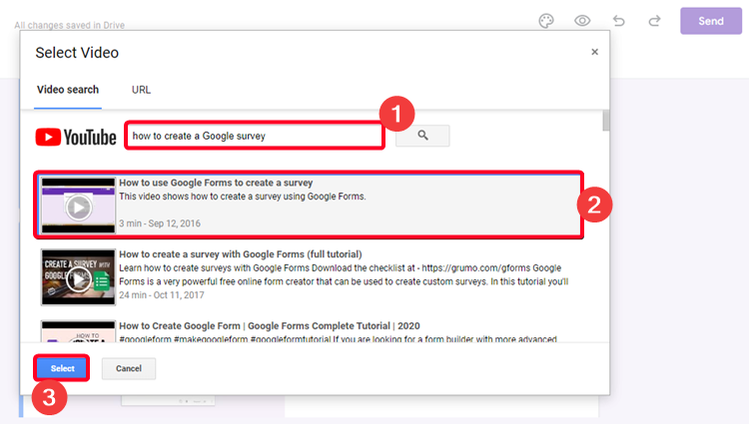The image size is (749, 424).
Task: Click the Select button
Action: (x=63, y=369)
